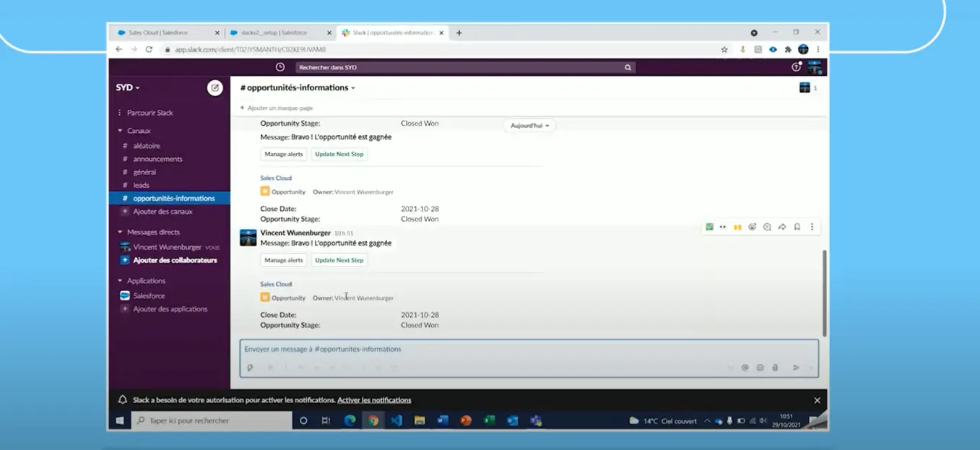Go back in Chrome
The width and height of the screenshot is (980, 450).
[x=119, y=50]
